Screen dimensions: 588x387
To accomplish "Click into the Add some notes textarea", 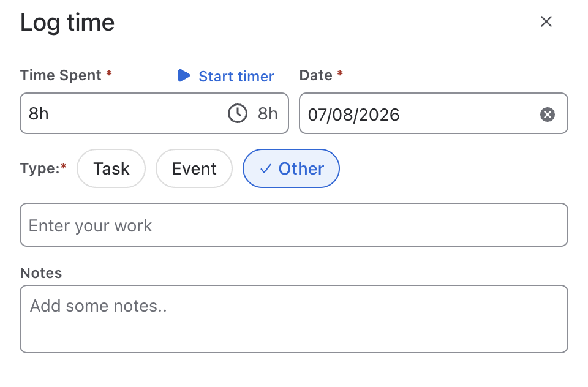I will [x=294, y=319].
